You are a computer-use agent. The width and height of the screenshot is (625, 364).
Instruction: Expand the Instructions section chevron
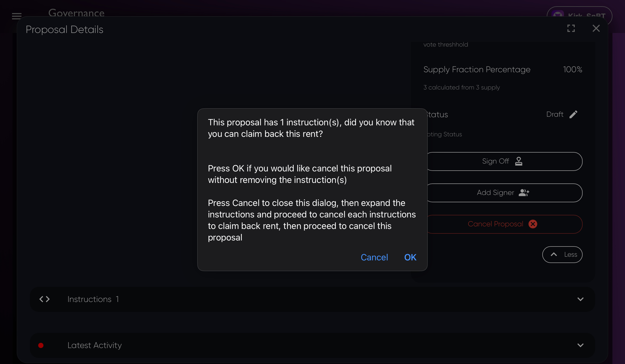point(580,299)
